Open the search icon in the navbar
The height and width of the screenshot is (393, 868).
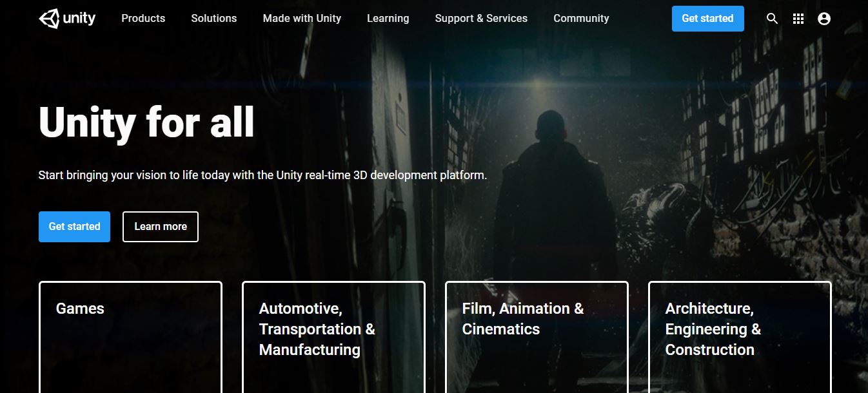click(772, 19)
